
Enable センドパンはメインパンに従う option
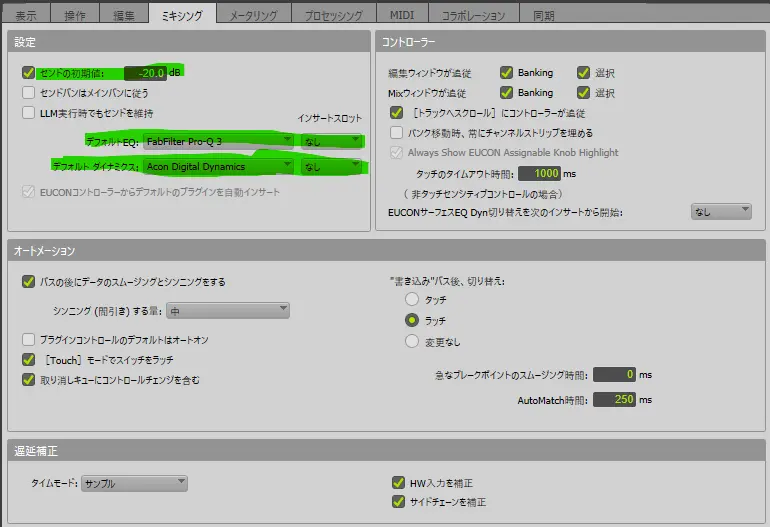[x=28, y=92]
